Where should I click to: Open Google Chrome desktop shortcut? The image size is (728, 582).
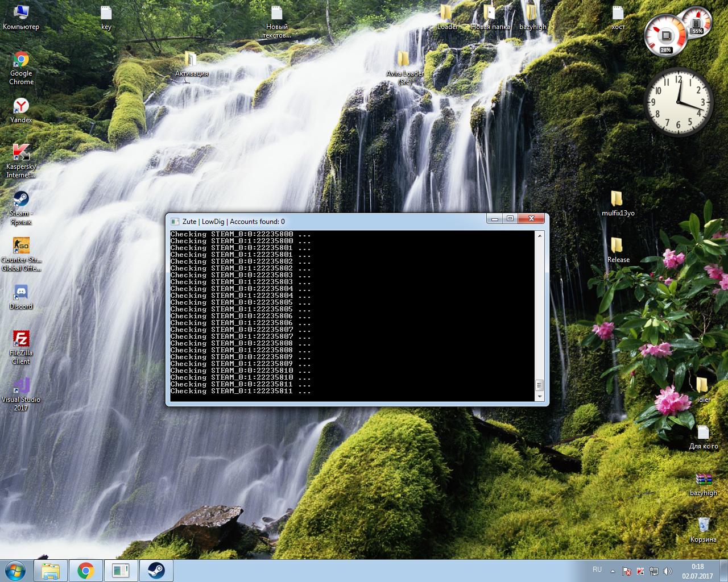coord(21,61)
